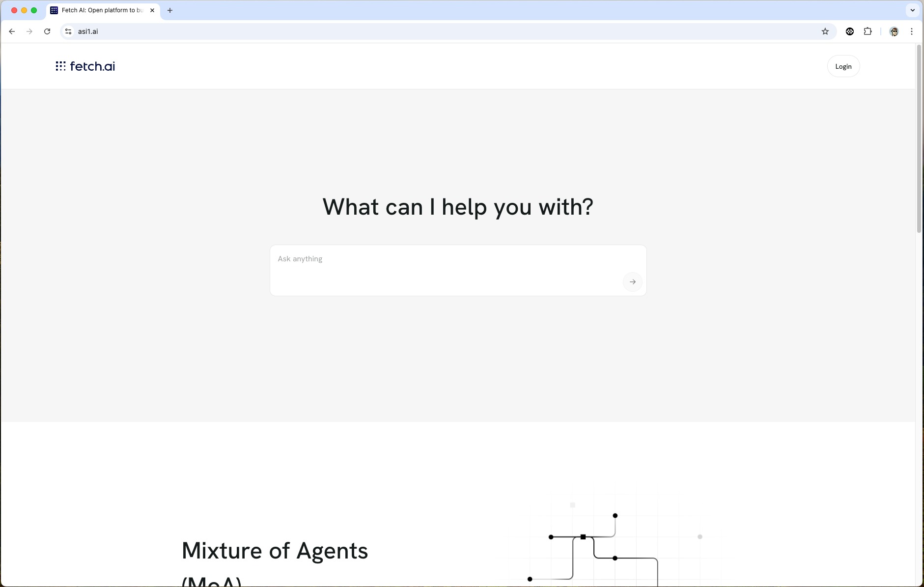Click the page's vertical scrollbar
The height and width of the screenshot is (587, 924).
[919, 139]
